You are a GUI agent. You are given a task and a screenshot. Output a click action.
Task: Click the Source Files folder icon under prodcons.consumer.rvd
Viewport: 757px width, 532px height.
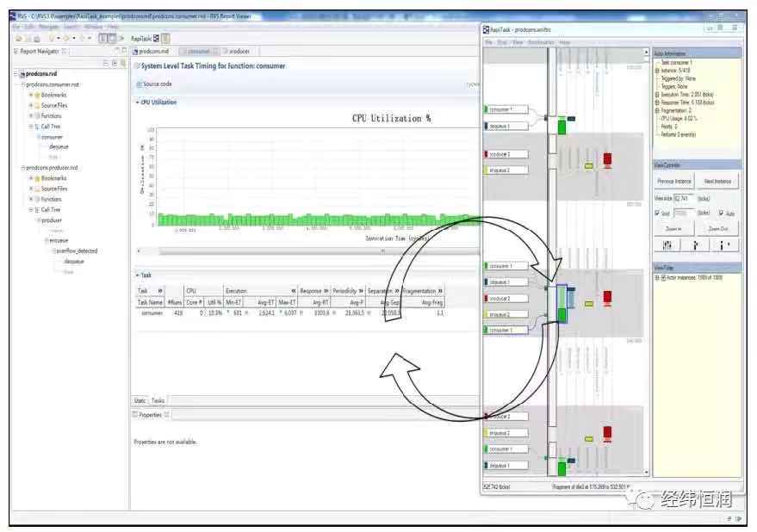[37, 105]
